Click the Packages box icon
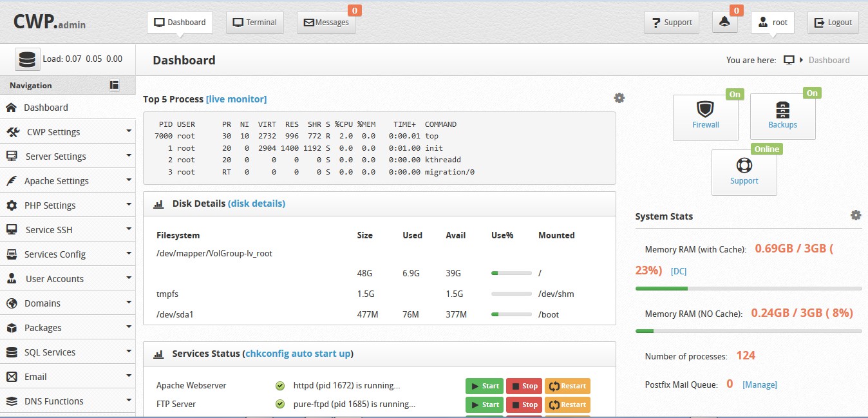The width and height of the screenshot is (868, 418). click(12, 328)
